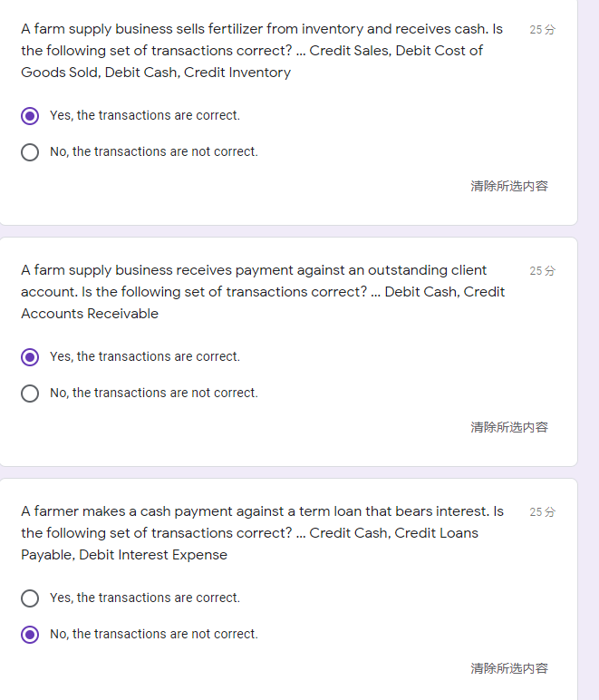Click the fertilizer inventory question text
599x700 pixels.
(x=263, y=51)
